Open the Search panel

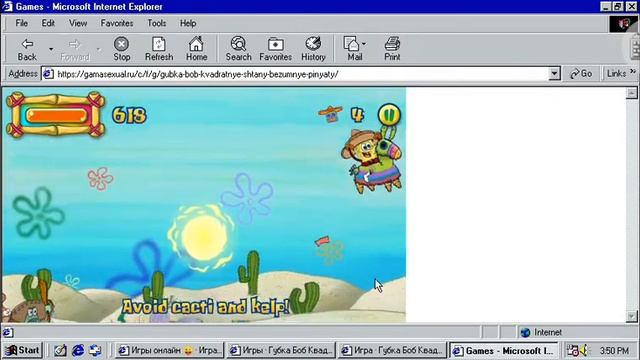point(238,49)
